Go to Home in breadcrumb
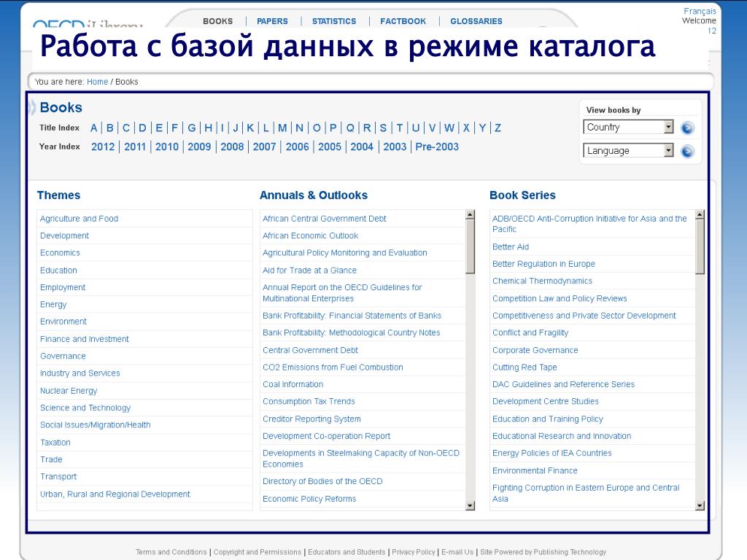The height and width of the screenshot is (560, 747). [x=97, y=82]
